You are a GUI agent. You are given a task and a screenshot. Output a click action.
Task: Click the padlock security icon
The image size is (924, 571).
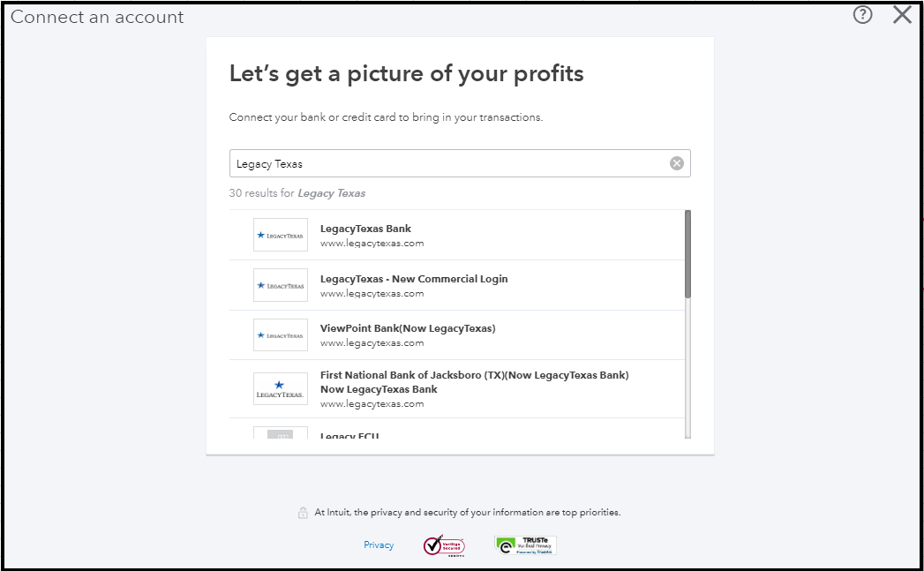pyautogui.click(x=303, y=513)
